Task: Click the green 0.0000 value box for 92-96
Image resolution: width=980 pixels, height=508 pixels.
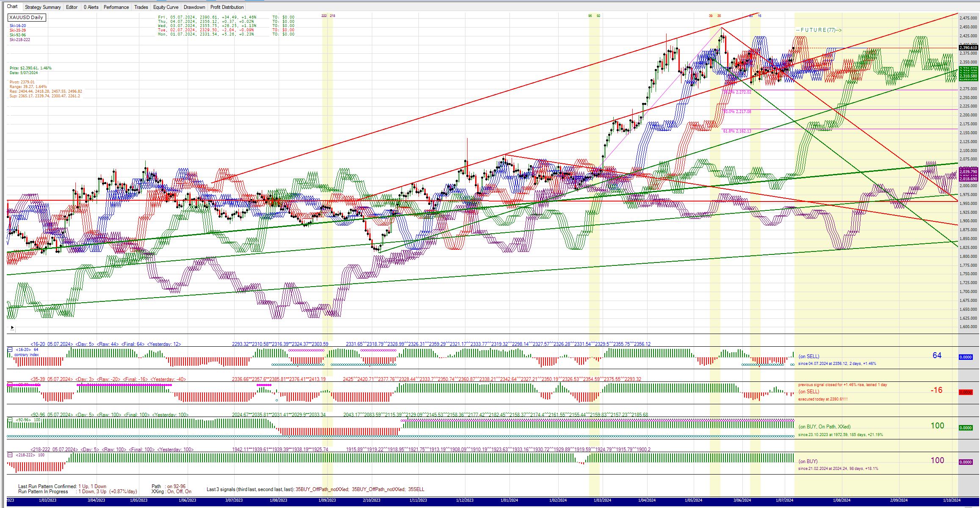Action: [966, 428]
